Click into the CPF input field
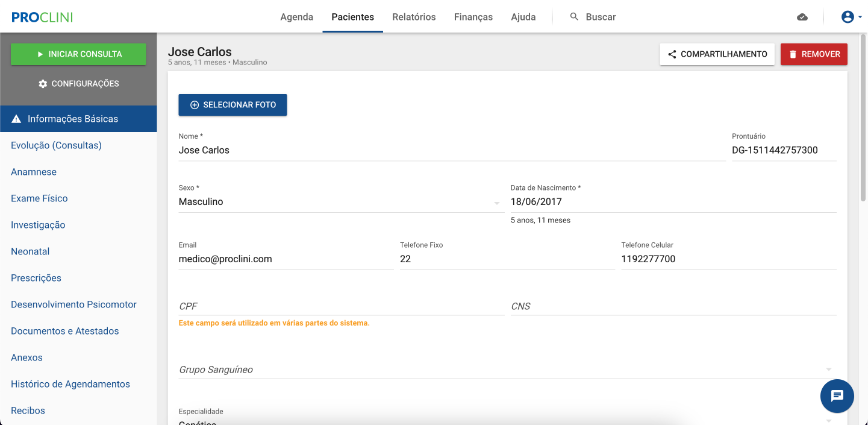The width and height of the screenshot is (868, 425). pos(341,306)
